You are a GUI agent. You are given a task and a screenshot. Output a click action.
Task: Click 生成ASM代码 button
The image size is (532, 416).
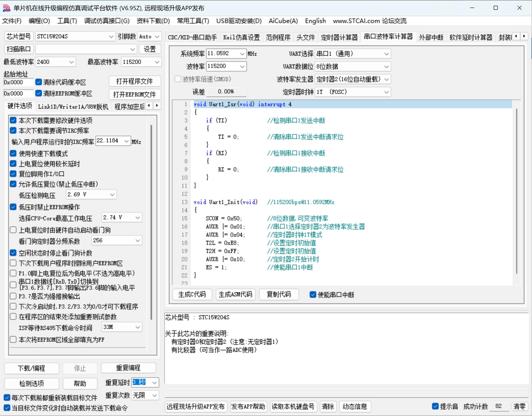[236, 294]
